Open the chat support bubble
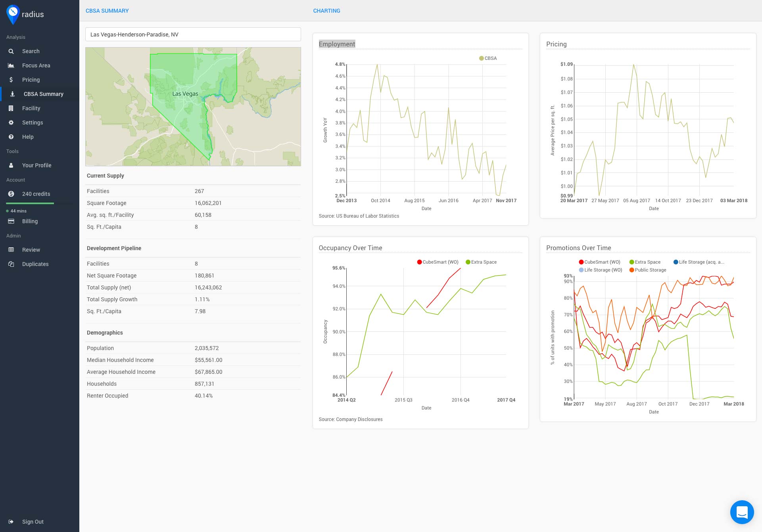The image size is (762, 532). click(x=741, y=512)
